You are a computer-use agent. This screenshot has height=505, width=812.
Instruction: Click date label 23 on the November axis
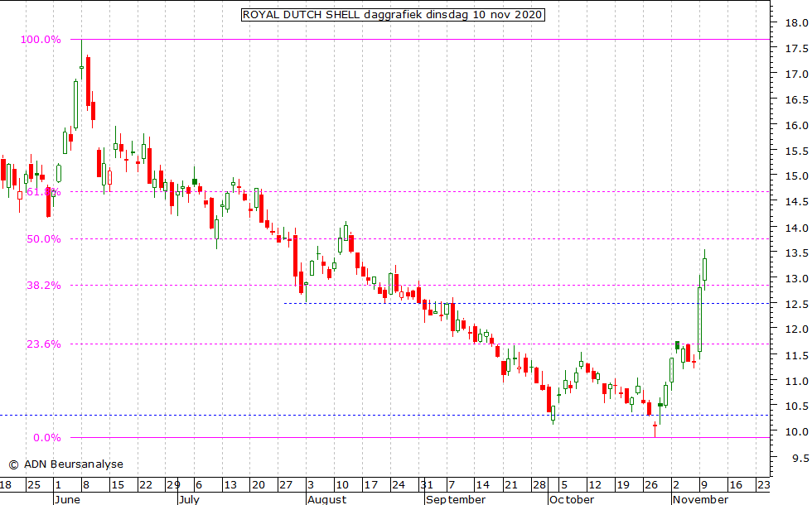click(764, 485)
